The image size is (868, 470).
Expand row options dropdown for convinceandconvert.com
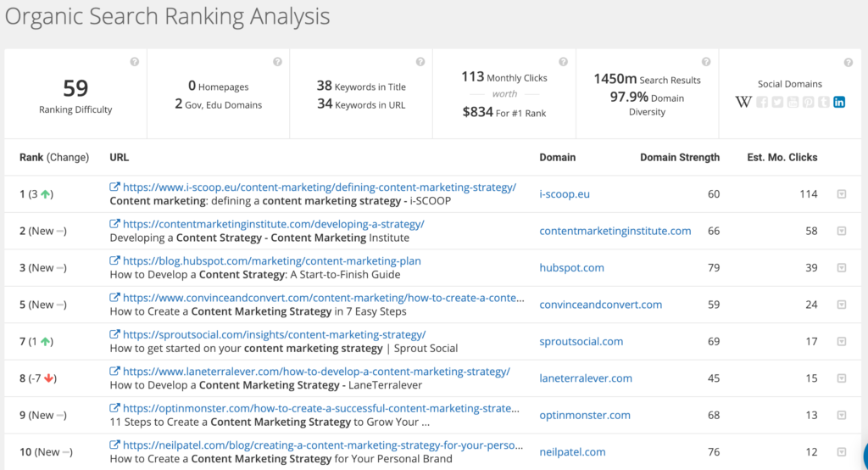click(842, 305)
